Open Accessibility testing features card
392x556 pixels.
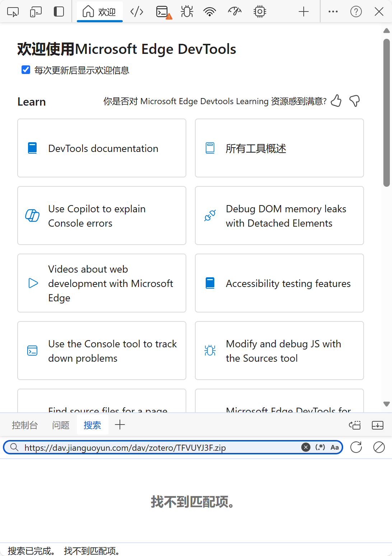[279, 283]
